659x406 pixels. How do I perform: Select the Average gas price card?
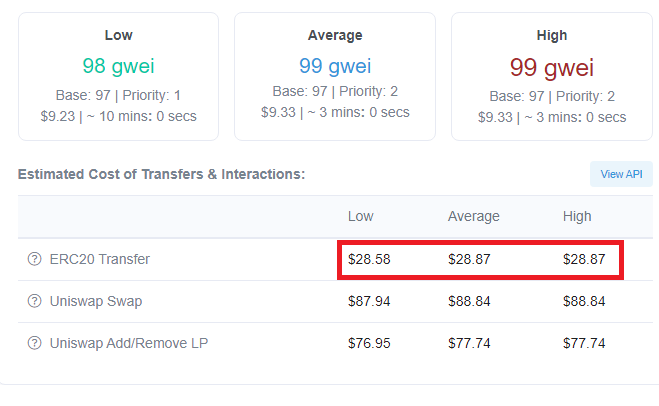pos(335,76)
